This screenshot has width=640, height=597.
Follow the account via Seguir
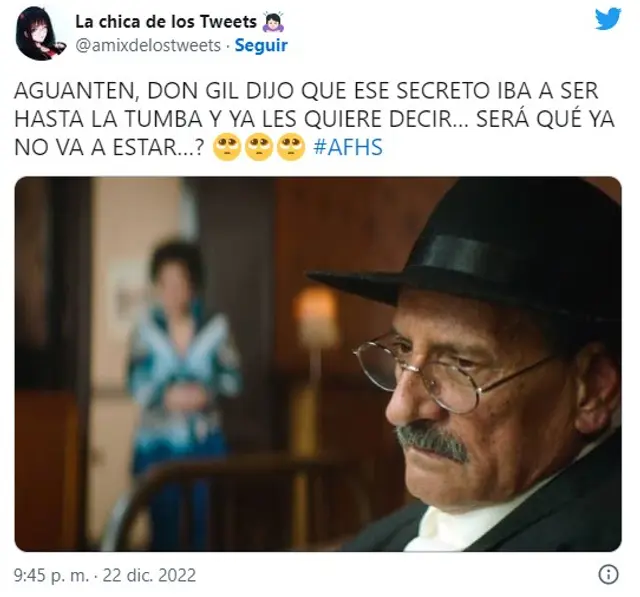coord(261,45)
